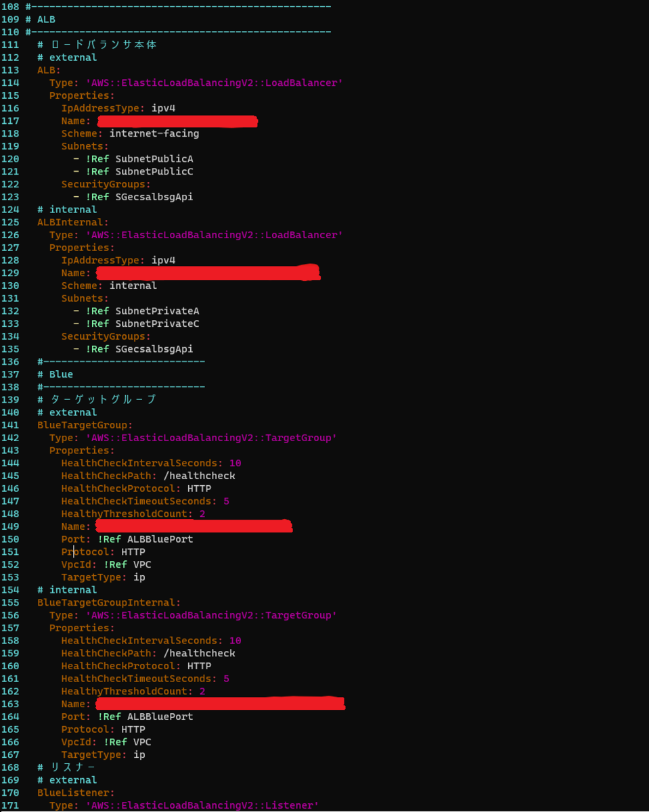Click the '# internal' comment on line 124
Viewport: 649px width, 812px height.
(x=68, y=210)
